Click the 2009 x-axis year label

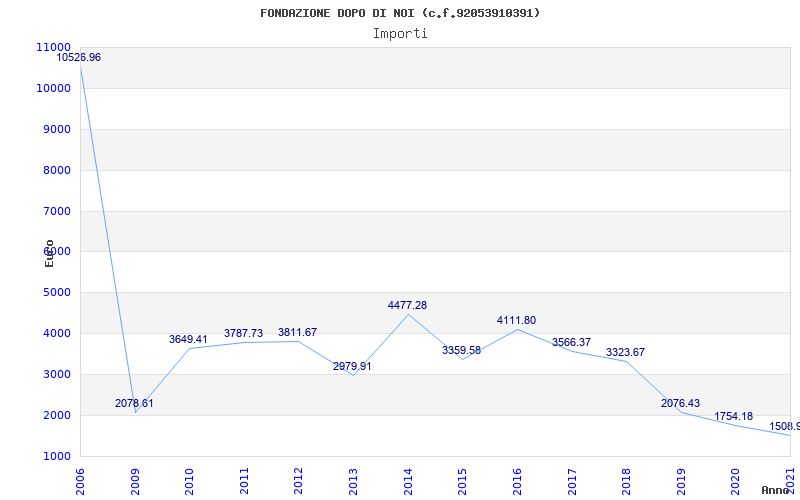(135, 481)
